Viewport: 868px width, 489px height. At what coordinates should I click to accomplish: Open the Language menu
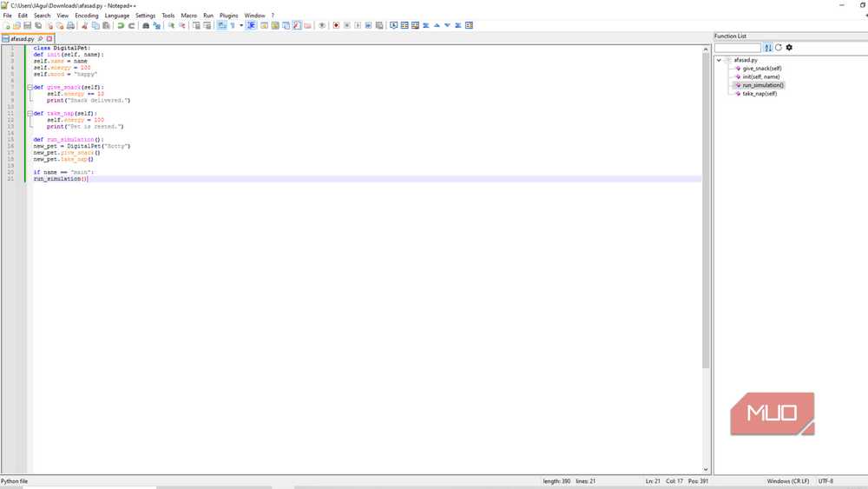(x=117, y=16)
